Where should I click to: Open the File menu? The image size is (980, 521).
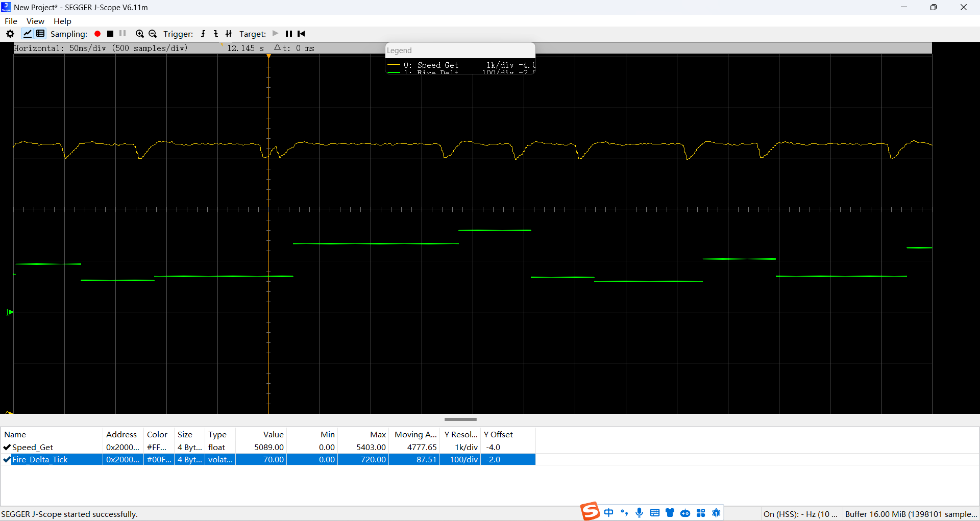[x=11, y=21]
